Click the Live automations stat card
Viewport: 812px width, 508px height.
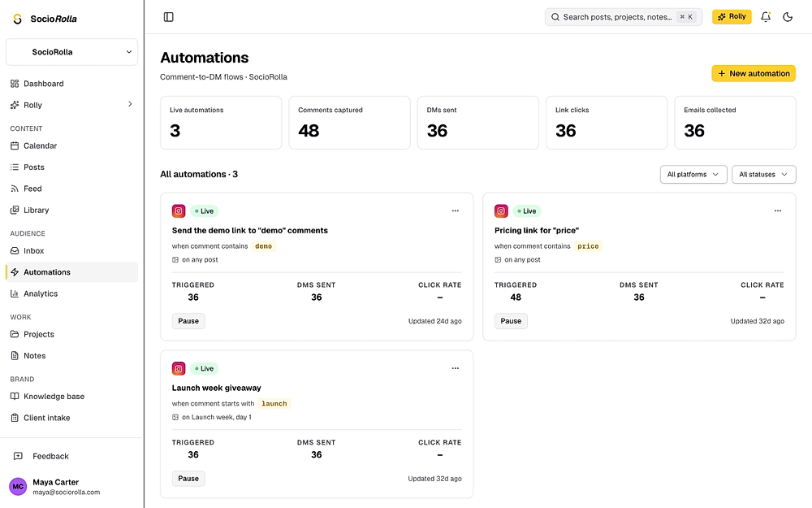(x=221, y=123)
